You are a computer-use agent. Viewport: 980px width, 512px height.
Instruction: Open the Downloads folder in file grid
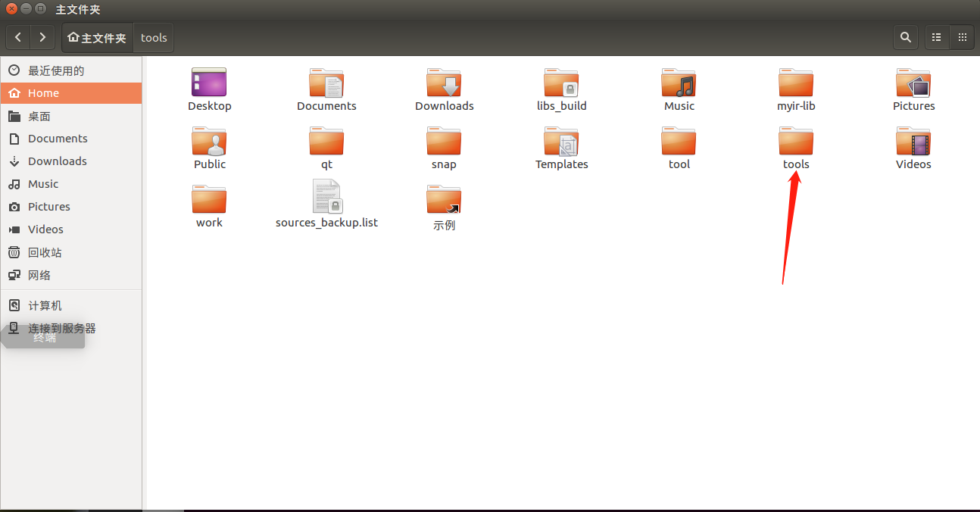444,83
